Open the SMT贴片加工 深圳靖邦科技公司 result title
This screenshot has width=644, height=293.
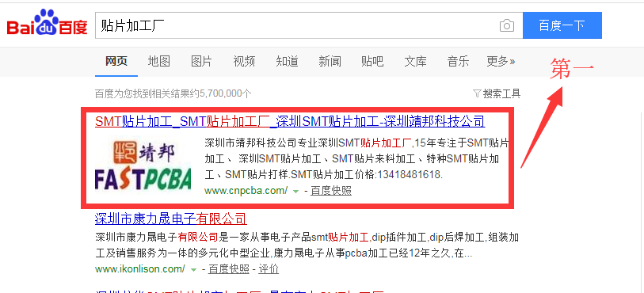(x=290, y=121)
